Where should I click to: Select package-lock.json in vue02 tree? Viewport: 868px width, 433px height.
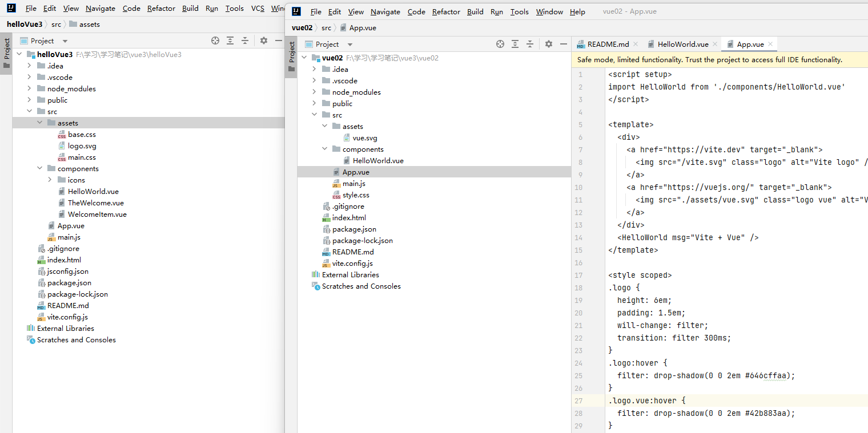pyautogui.click(x=363, y=240)
